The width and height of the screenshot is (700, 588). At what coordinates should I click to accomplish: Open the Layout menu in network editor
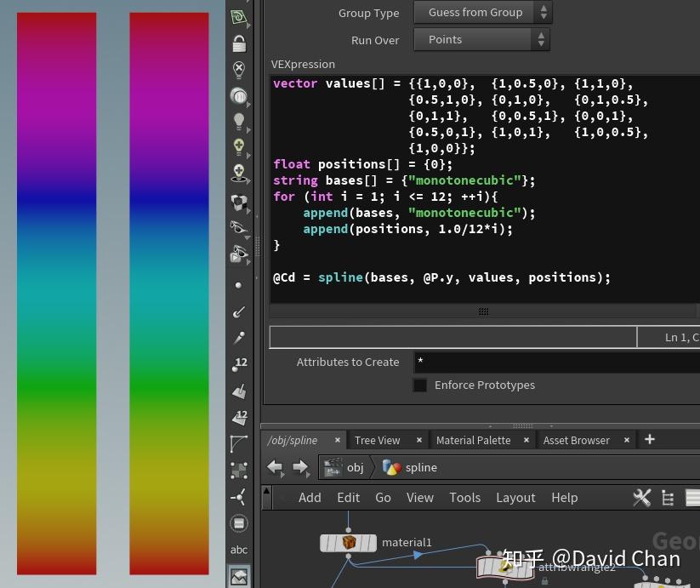(515, 498)
